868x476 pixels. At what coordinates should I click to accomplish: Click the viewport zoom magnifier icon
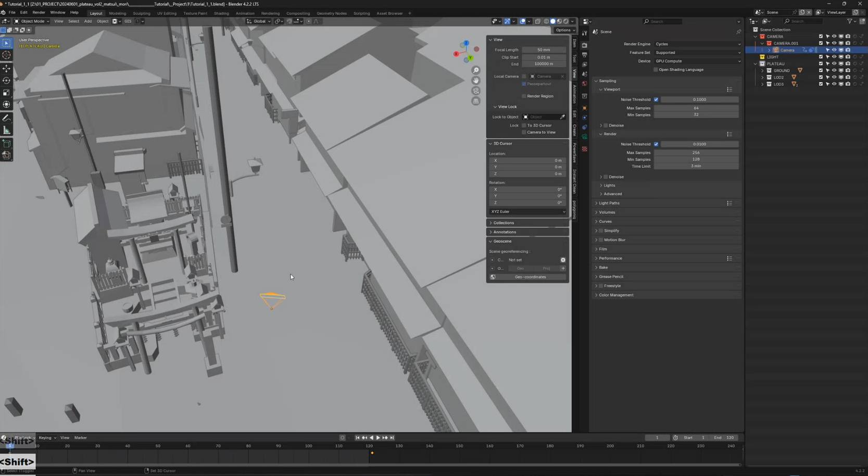point(476,70)
